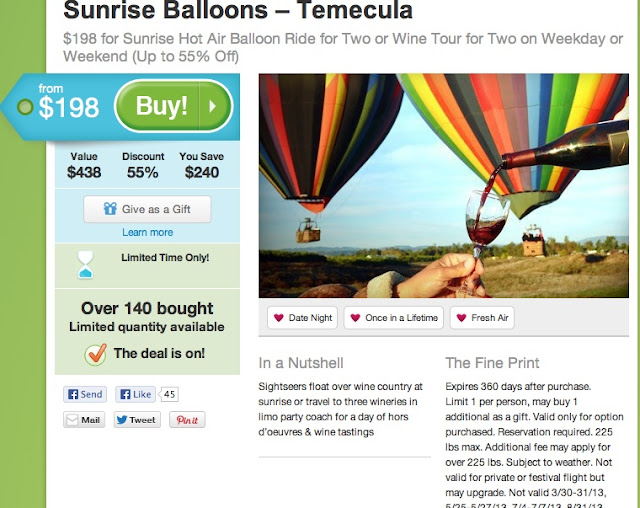
Task: Click the arrow on the Buy button
Action: pyautogui.click(x=214, y=106)
